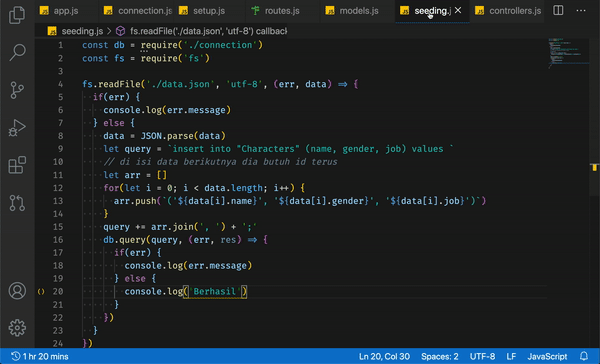Click JSON.parse(data) on line 8
The width and height of the screenshot is (600, 364).
point(183,136)
